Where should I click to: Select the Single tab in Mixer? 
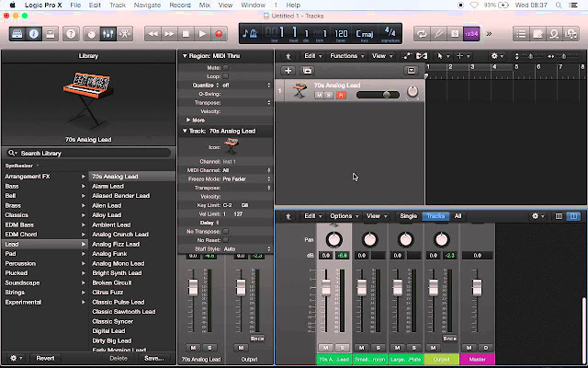point(408,216)
